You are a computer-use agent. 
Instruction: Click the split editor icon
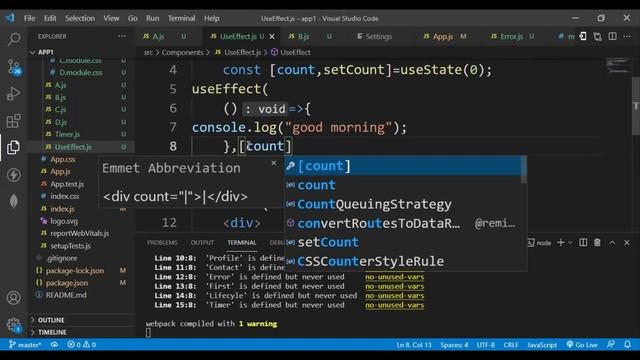(612, 36)
